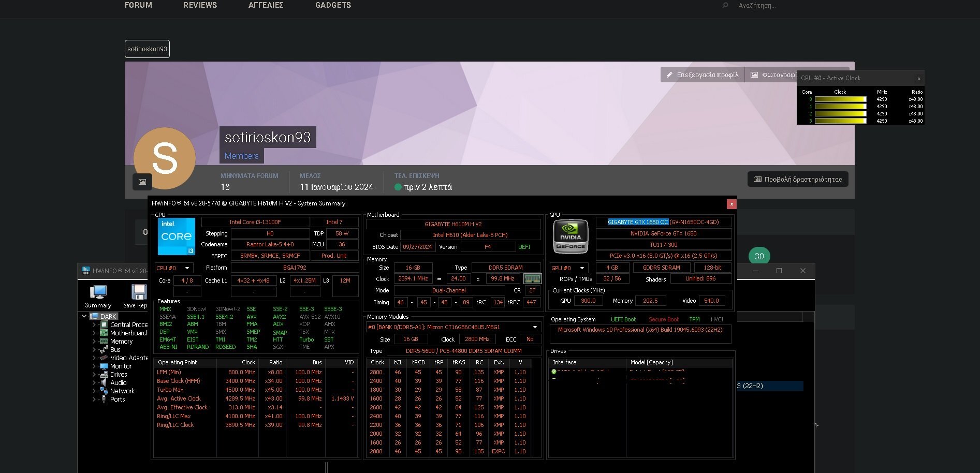Click the profile image upload icon
The width and height of the screenshot is (980, 473).
click(x=142, y=182)
